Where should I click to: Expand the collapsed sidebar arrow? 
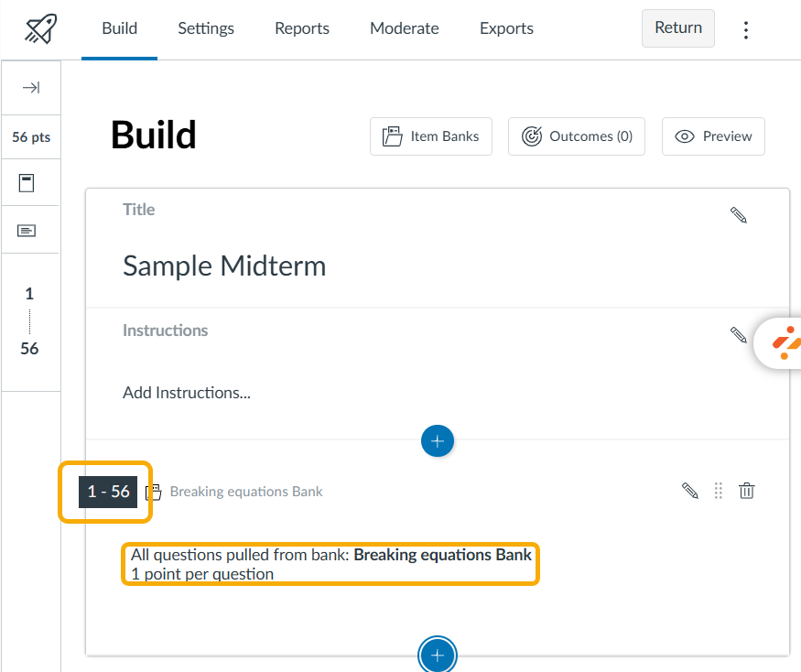click(x=31, y=88)
